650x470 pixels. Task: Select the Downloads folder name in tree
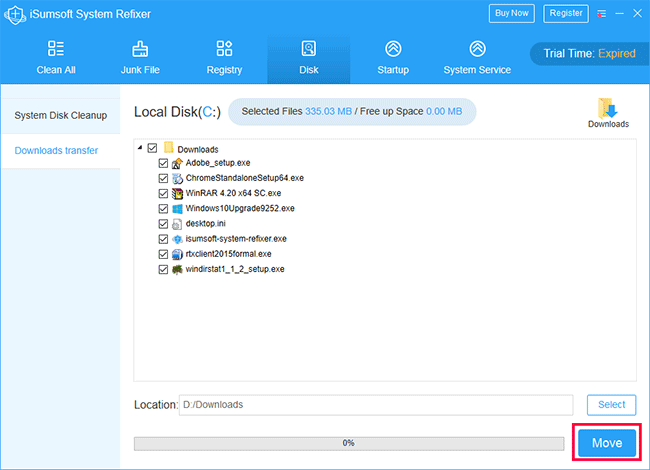click(198, 150)
